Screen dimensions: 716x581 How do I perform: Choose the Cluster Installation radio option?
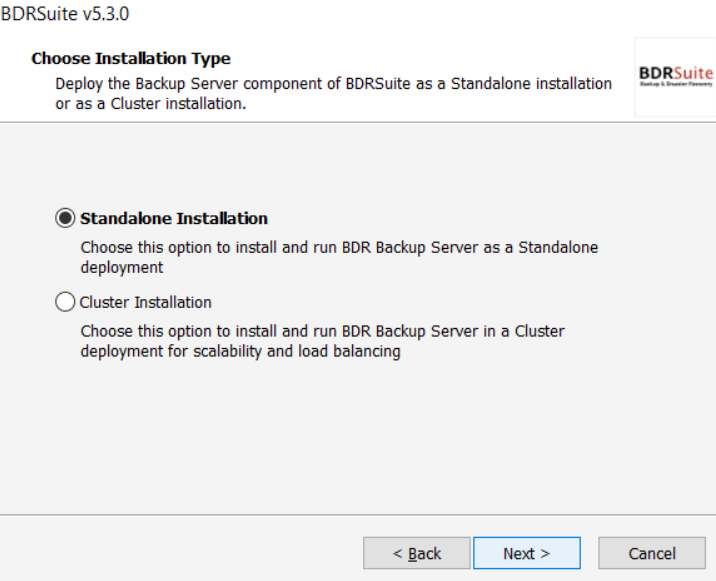click(x=65, y=302)
